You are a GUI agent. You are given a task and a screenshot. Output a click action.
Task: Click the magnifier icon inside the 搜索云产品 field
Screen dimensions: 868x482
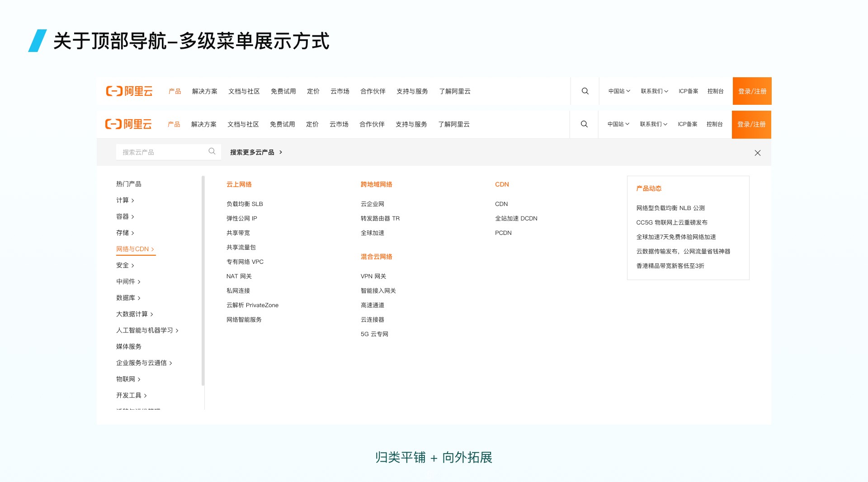pos(212,151)
